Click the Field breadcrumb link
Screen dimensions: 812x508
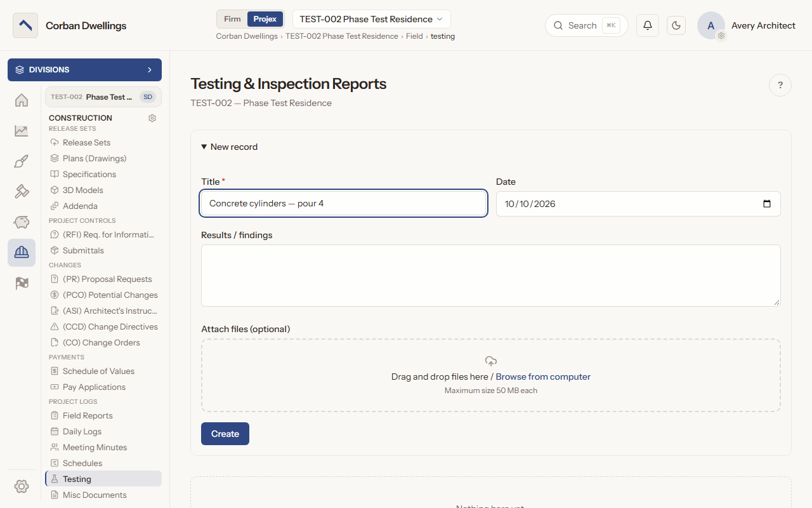tap(414, 36)
